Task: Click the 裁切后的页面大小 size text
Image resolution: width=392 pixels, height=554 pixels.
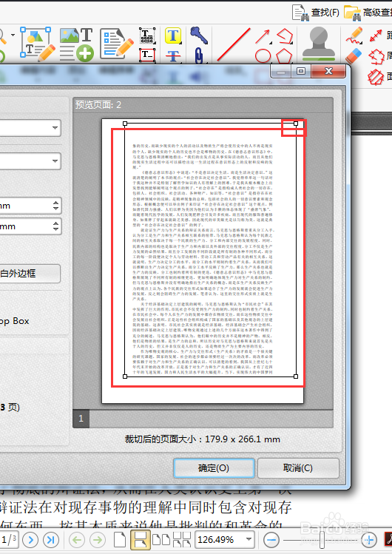Action: click(203, 439)
